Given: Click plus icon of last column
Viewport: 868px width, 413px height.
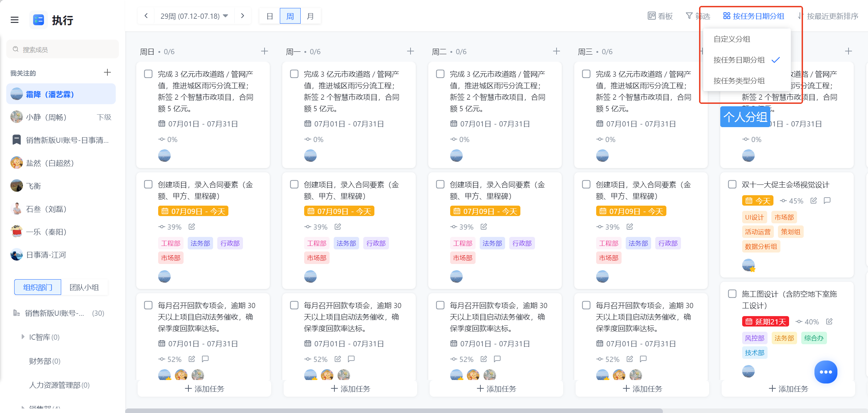Looking at the screenshot, I should click(x=849, y=51).
